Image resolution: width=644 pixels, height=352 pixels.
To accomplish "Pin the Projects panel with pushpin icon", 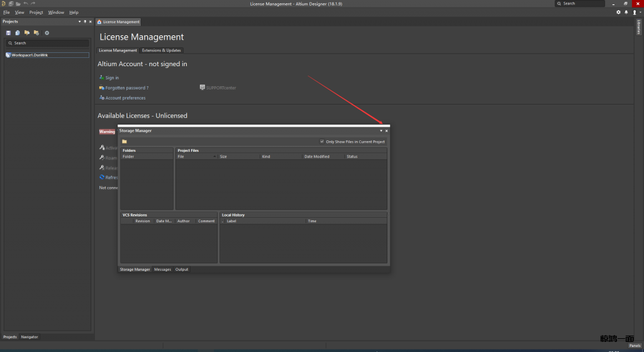I will pos(85,21).
